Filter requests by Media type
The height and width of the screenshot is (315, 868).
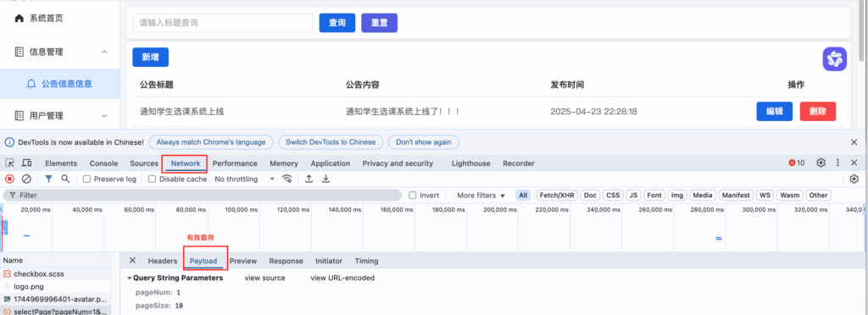(703, 195)
